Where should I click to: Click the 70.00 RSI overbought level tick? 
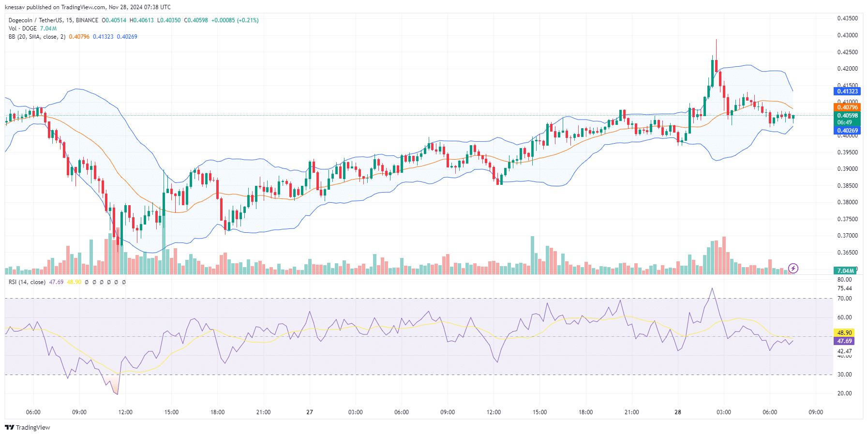pyautogui.click(x=844, y=299)
